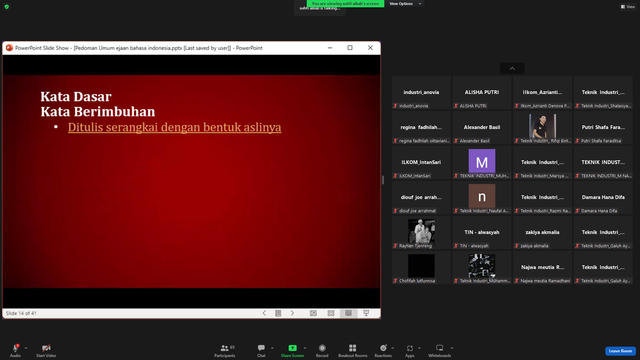Maximize the PowerPoint slide show window
This screenshot has width=640, height=360.
(350, 48)
